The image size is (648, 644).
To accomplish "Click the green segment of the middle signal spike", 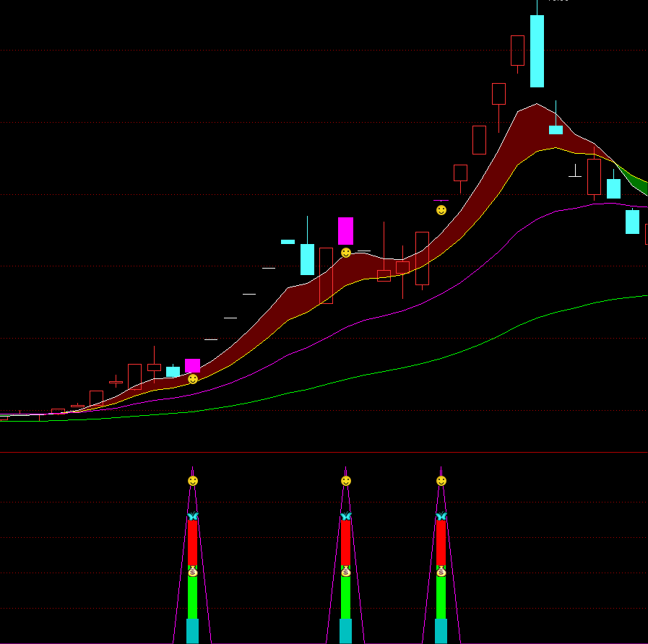I will (346, 597).
